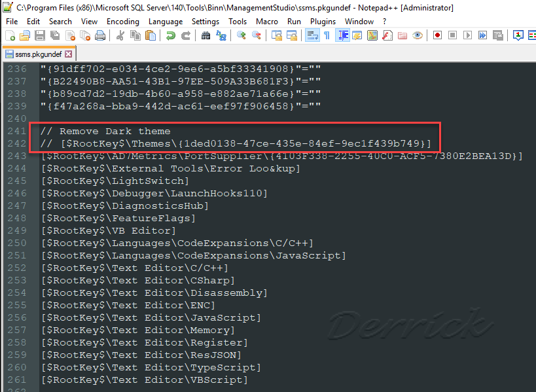
Task: Toggle Show All Characters display
Action: pyautogui.click(x=327, y=36)
